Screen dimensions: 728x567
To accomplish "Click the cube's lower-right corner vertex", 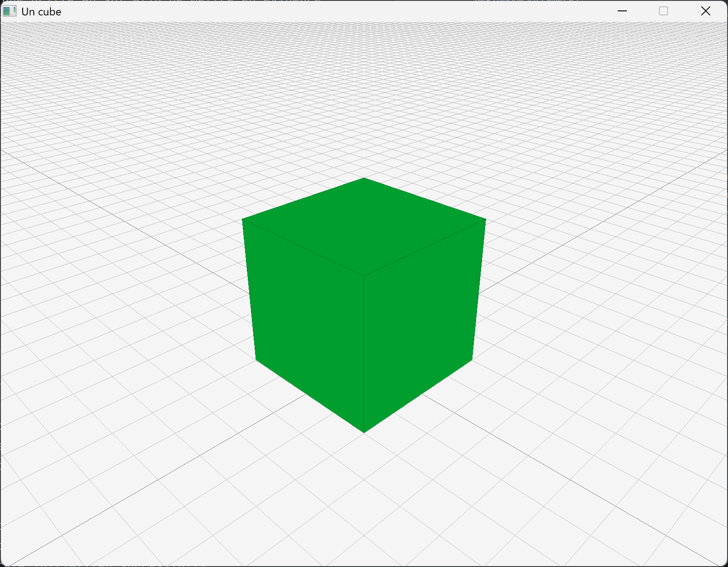I will pos(472,359).
